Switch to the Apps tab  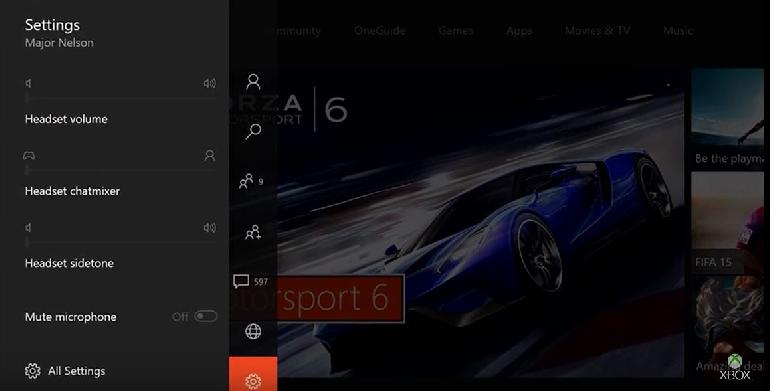click(519, 31)
